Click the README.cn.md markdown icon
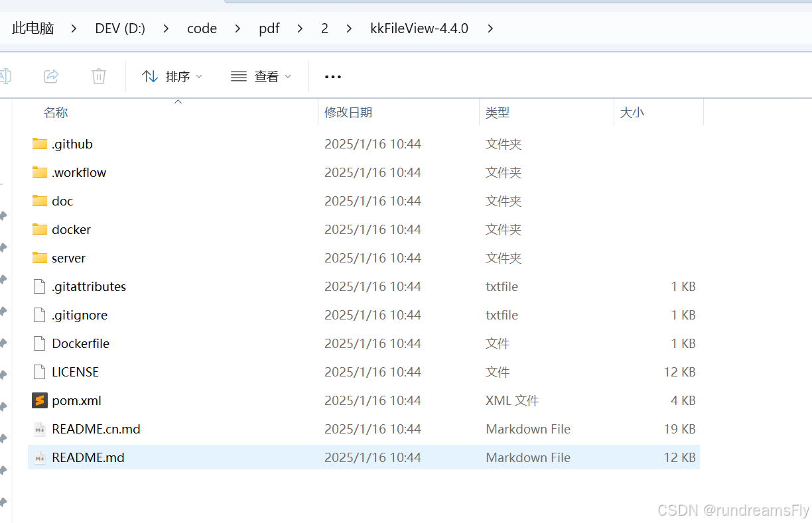812x523 pixels. click(40, 429)
